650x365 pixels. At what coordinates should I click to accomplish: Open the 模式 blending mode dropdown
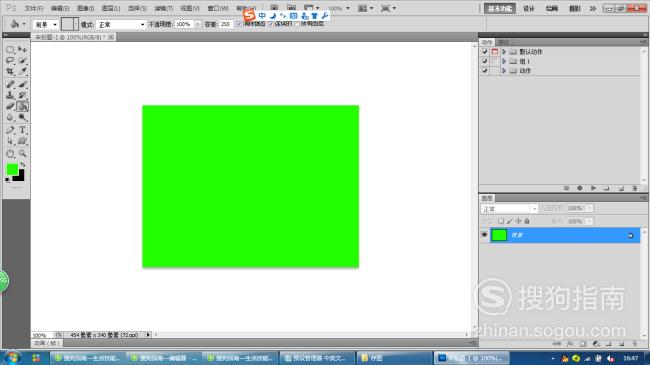pyautogui.click(x=121, y=24)
